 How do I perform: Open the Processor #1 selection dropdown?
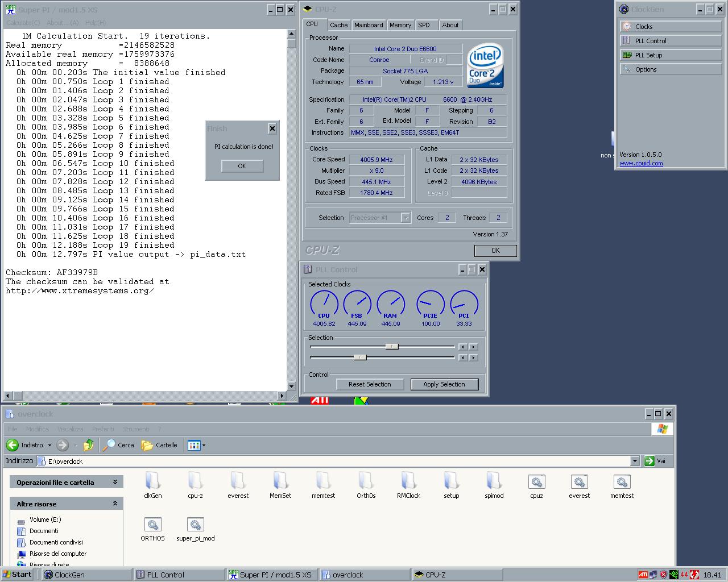pyautogui.click(x=406, y=218)
